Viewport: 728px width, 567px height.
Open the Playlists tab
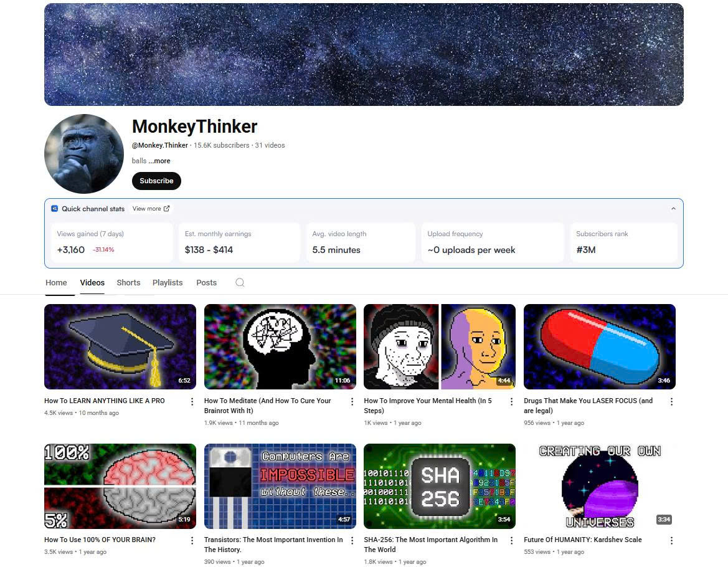[168, 282]
